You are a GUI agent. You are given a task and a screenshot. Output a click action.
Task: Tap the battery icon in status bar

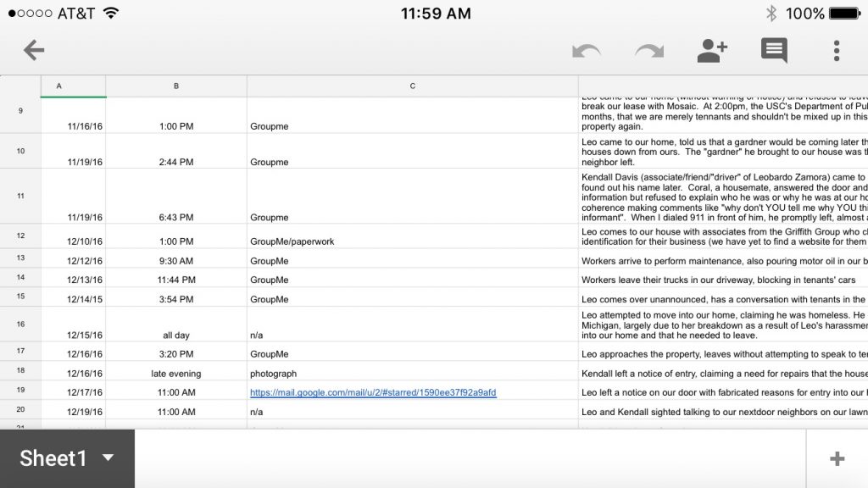coord(845,14)
